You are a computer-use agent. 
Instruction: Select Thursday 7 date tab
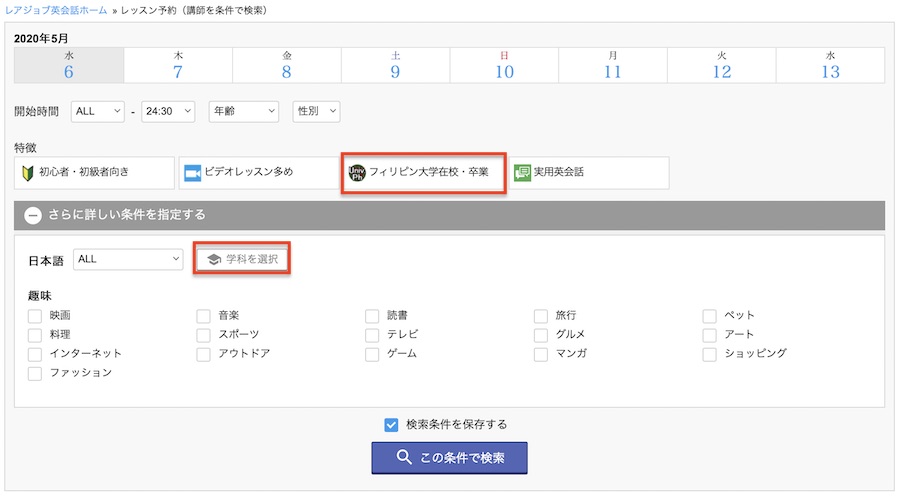(x=178, y=65)
